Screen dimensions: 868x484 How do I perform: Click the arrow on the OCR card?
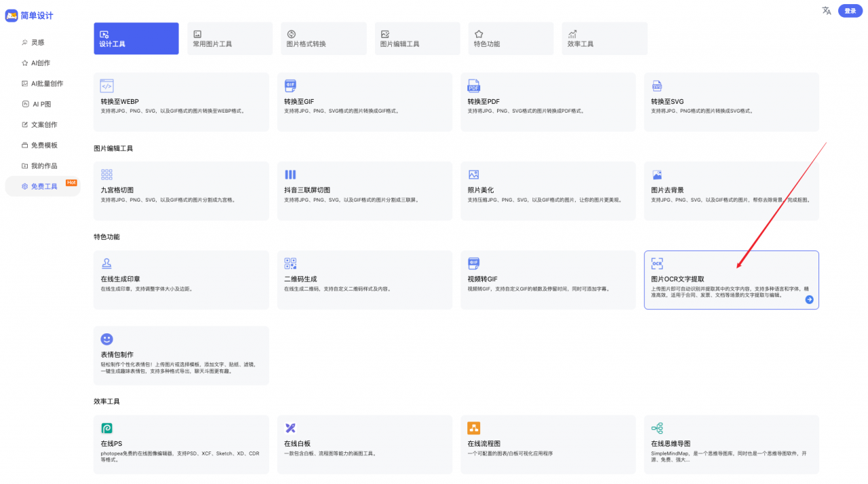point(809,299)
